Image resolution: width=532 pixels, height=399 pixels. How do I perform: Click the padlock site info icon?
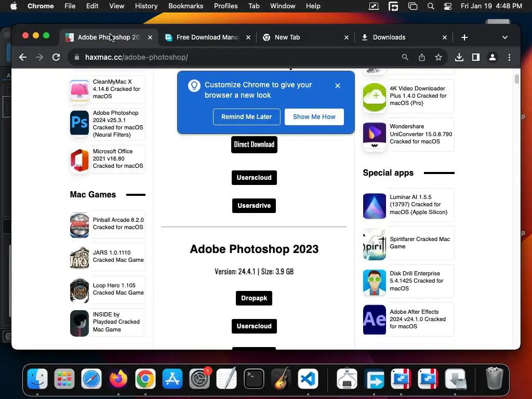[77, 57]
